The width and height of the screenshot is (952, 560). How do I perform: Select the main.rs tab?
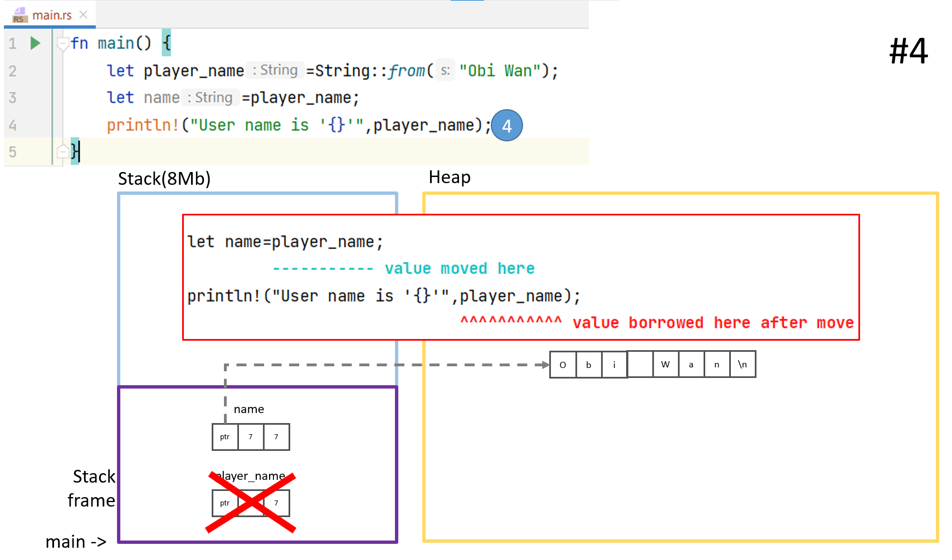[x=52, y=15]
